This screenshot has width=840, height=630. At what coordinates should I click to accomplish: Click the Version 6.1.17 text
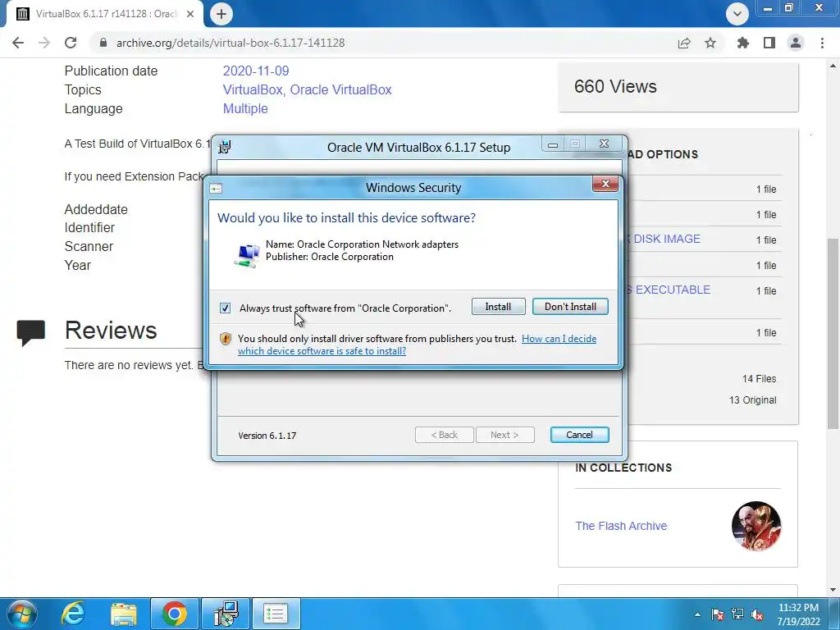click(x=267, y=436)
